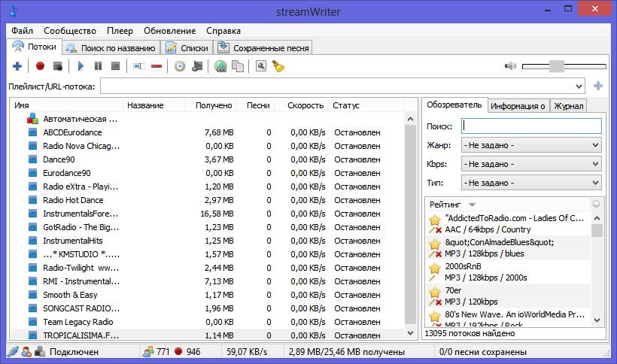Click the speaker mute icon
The image size is (617, 364).
[x=510, y=65]
